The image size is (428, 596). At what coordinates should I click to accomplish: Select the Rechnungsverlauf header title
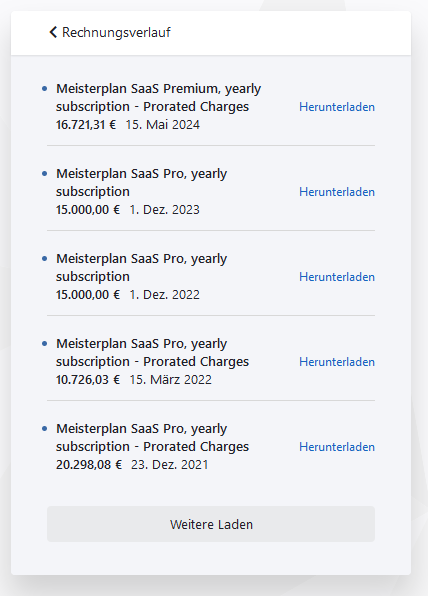tap(116, 33)
